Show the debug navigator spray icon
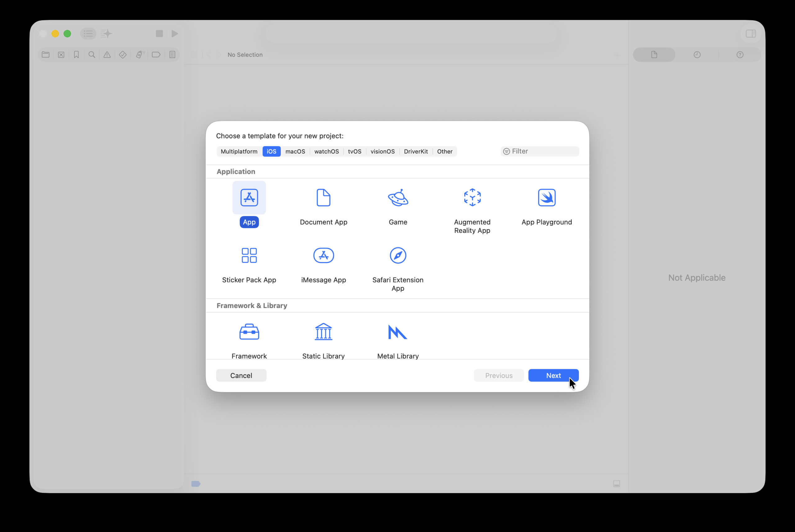This screenshot has height=532, width=795. 140,55
